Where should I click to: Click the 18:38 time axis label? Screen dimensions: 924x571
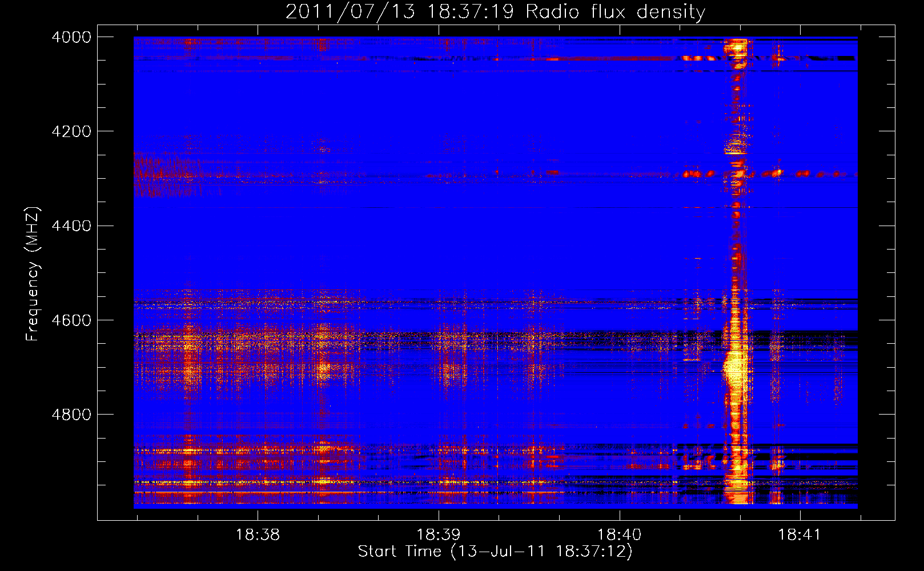point(258,535)
